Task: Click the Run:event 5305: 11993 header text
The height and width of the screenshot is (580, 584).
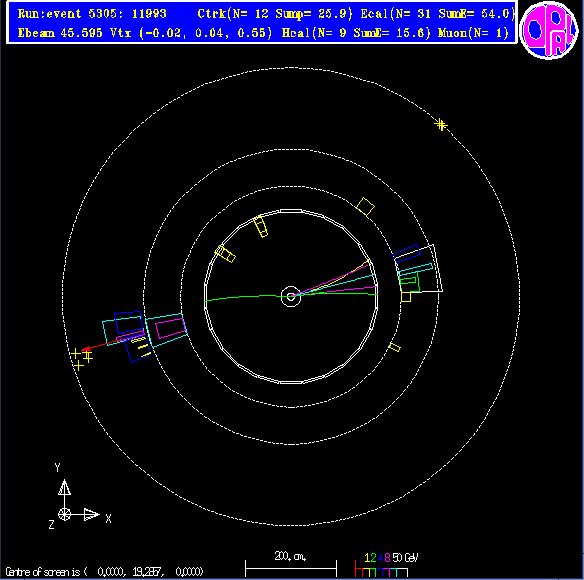Action: click(x=92, y=14)
